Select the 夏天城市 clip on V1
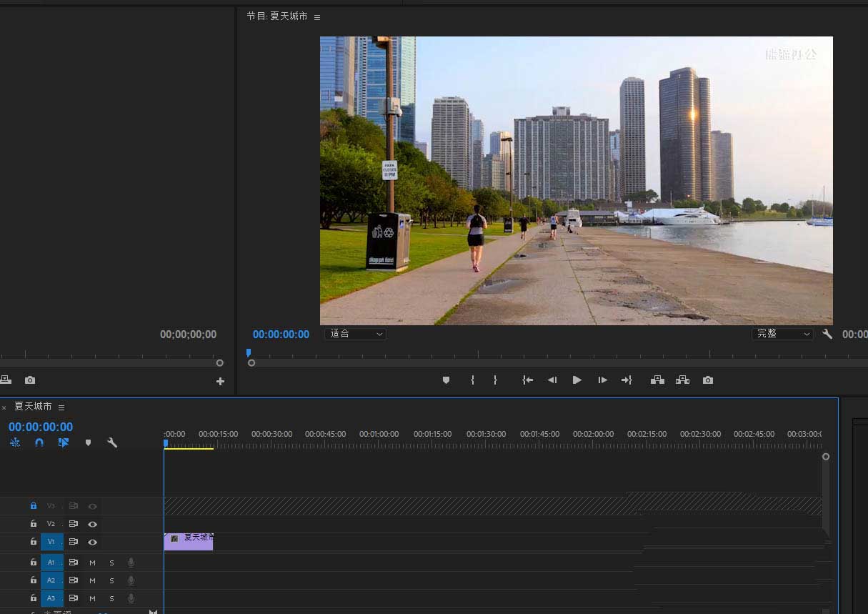Image resolution: width=868 pixels, height=614 pixels. click(189, 542)
